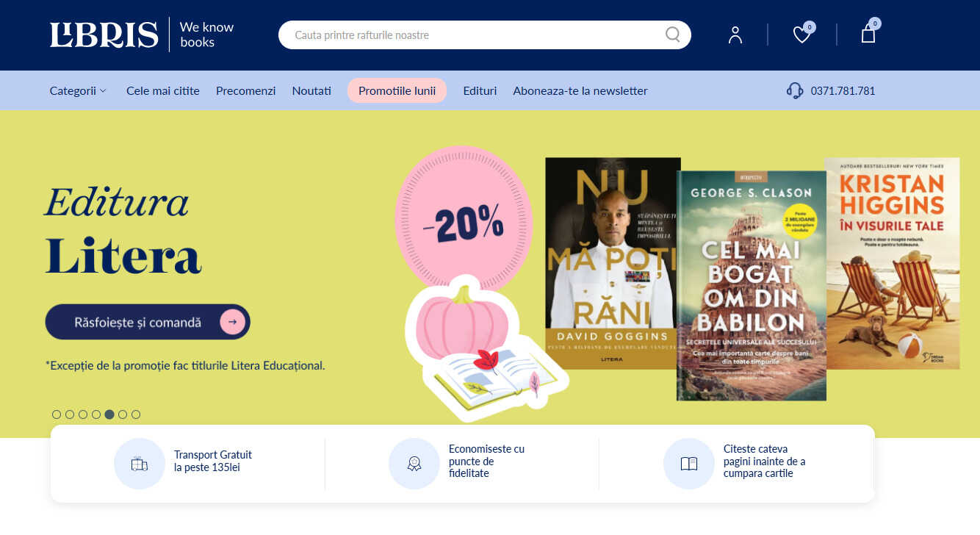Click the open book preview icon
The image size is (980, 535).
pyautogui.click(x=689, y=464)
